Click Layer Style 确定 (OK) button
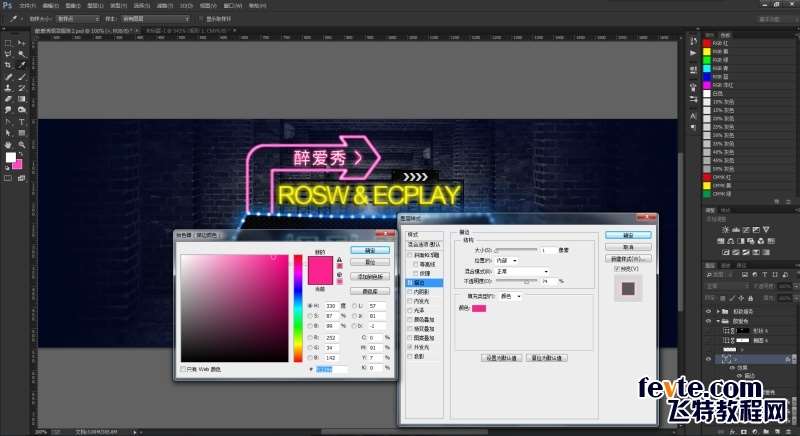 click(x=629, y=235)
